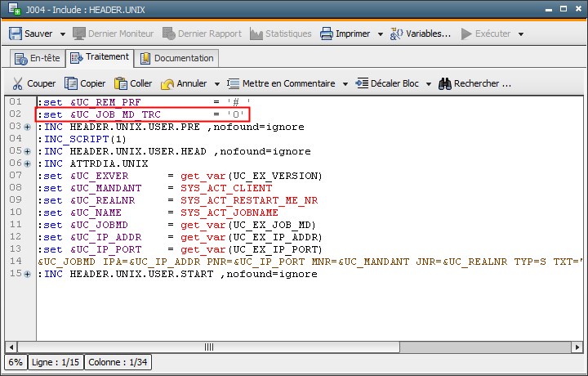588x376 pixels.
Task: Click HEADER.UNIX.USER.START on line 15
Action: coord(141,275)
